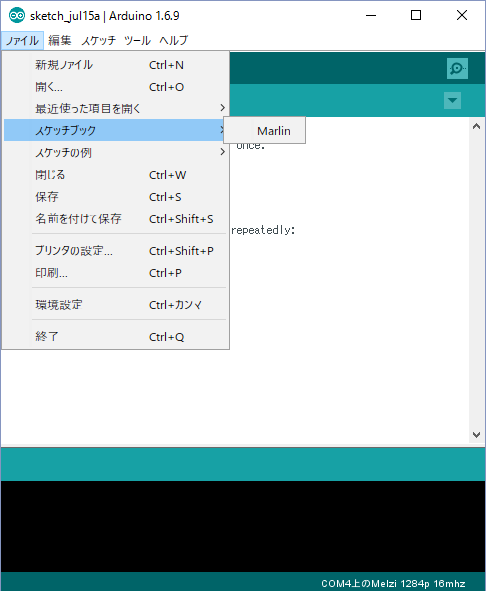The image size is (486, 591).
Task: Click the Arduino logo in title bar
Action: click(x=17, y=15)
